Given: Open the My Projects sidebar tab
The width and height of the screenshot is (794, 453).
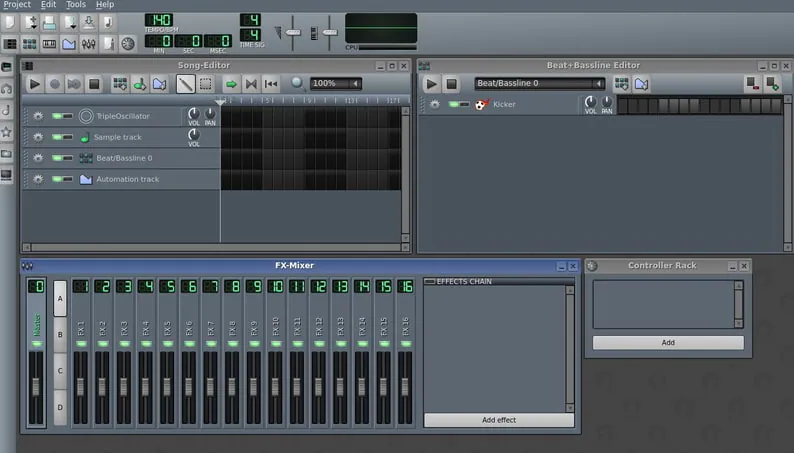Looking at the screenshot, I should (7, 89).
